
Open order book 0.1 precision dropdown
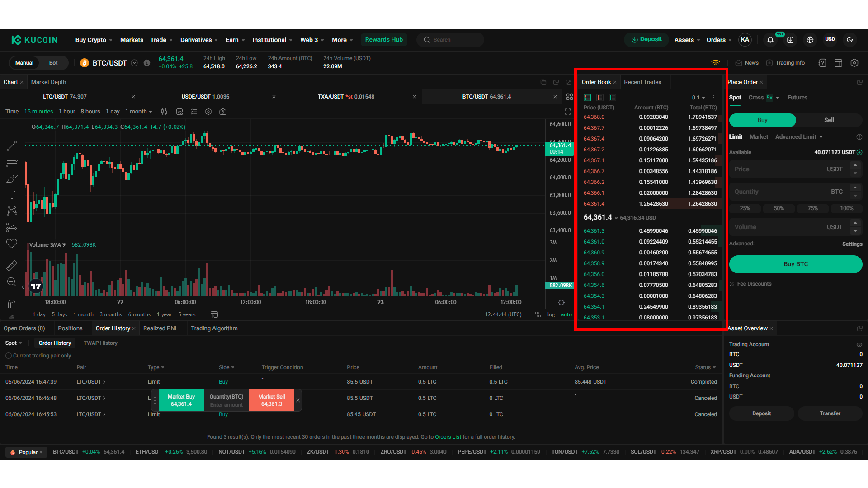pos(698,98)
